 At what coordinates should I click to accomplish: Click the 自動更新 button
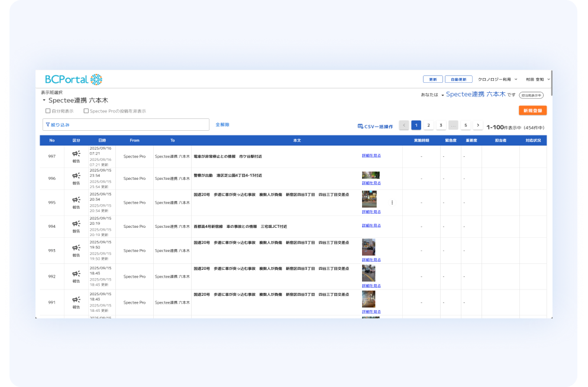coord(458,79)
